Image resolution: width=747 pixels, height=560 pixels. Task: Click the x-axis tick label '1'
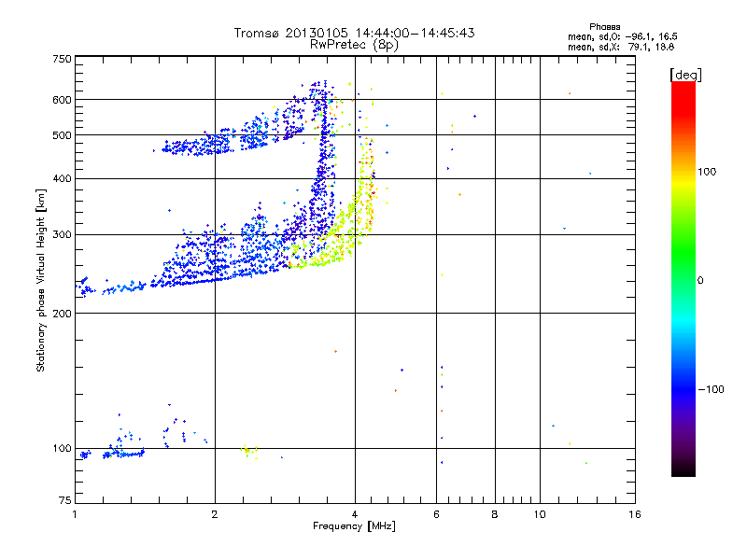coord(75,514)
